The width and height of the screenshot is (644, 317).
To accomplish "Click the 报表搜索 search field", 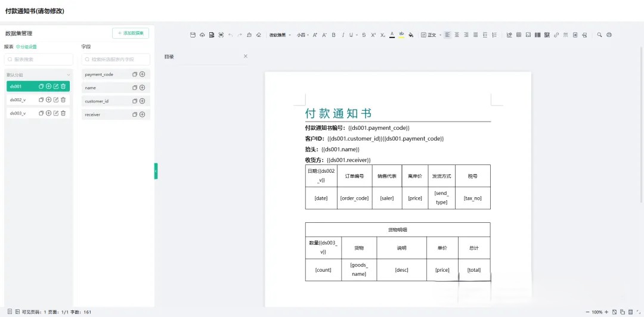I will [x=39, y=60].
